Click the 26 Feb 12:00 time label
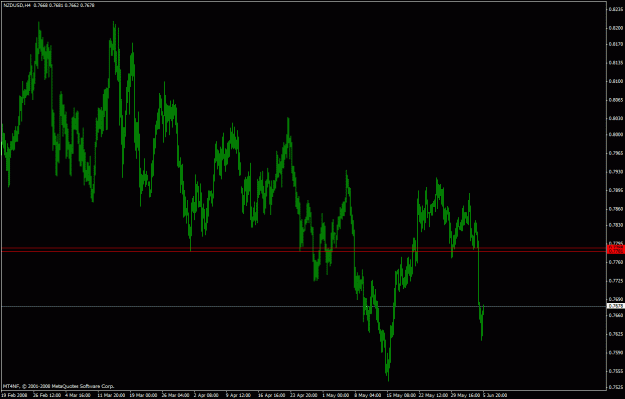 pos(47,395)
